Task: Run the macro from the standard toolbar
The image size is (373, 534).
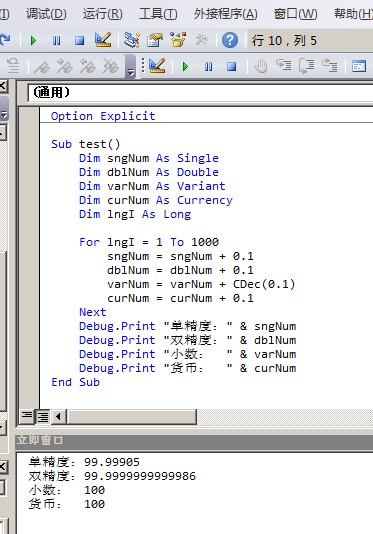Action: 33,41
